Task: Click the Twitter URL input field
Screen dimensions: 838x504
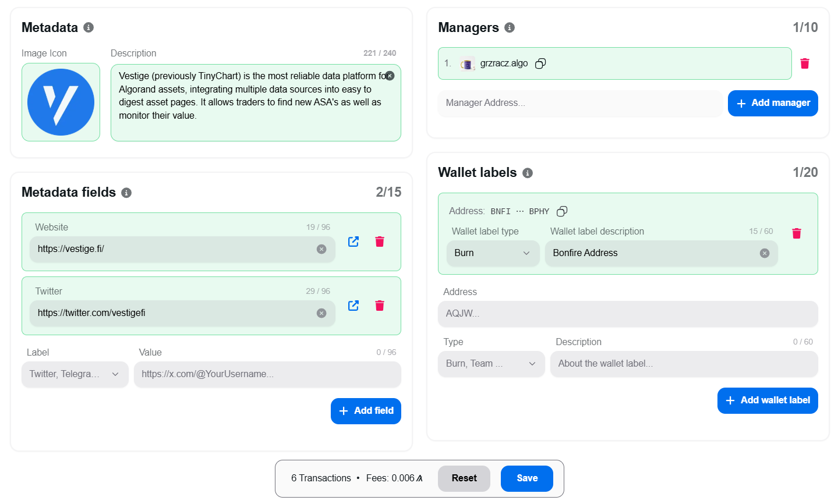Action: (182, 313)
